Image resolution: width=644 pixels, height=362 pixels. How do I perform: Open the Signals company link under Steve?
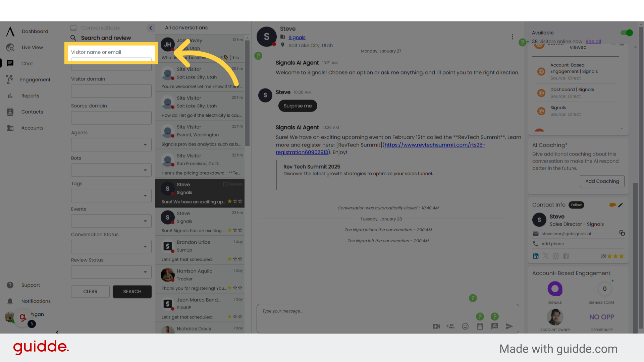297,37
